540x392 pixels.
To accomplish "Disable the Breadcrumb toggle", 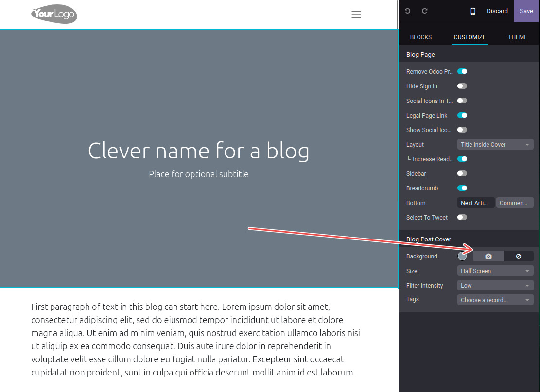I will tap(462, 188).
